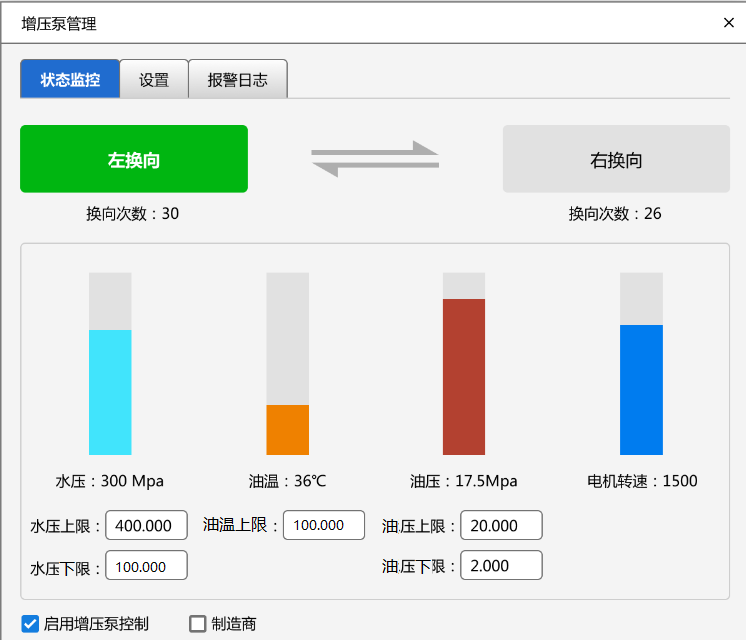Close the 增压泵管理 window
746x640 pixels.
pyautogui.click(x=729, y=23)
